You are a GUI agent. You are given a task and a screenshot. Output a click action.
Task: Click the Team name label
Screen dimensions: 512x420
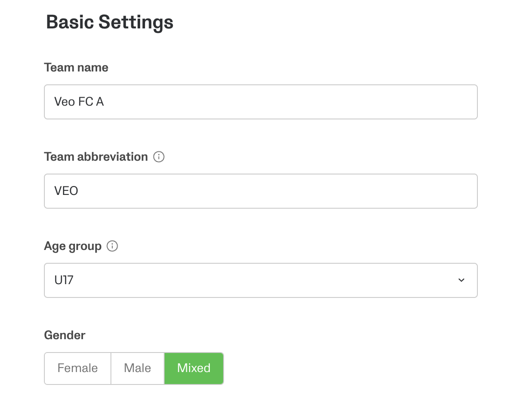tap(76, 67)
